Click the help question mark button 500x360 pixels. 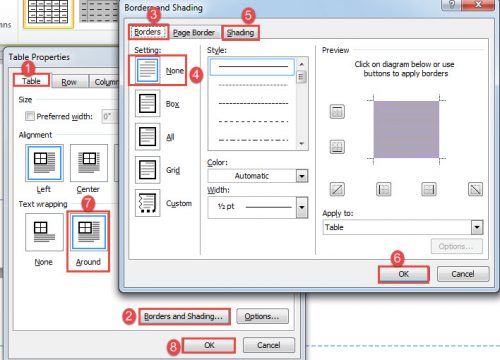452,5
